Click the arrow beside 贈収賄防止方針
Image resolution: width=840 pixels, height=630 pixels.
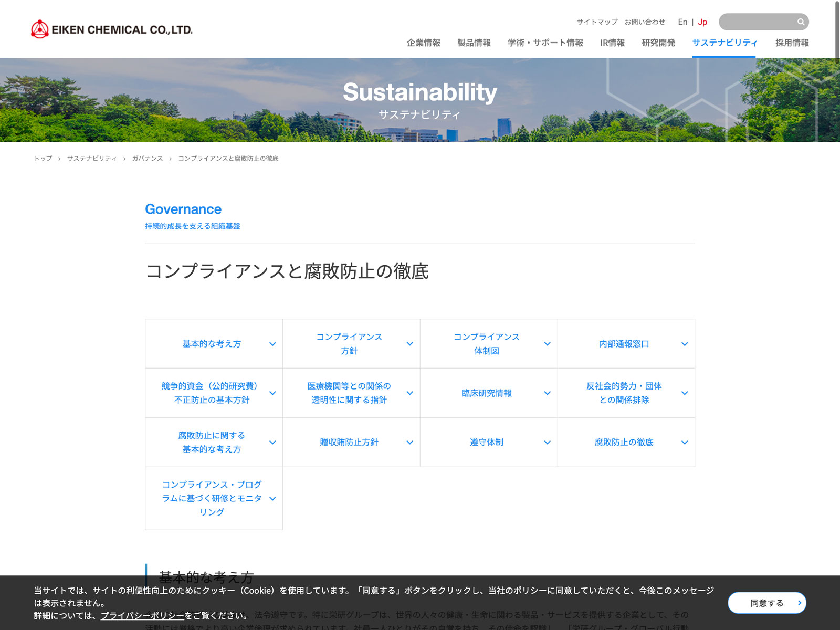pos(409,443)
